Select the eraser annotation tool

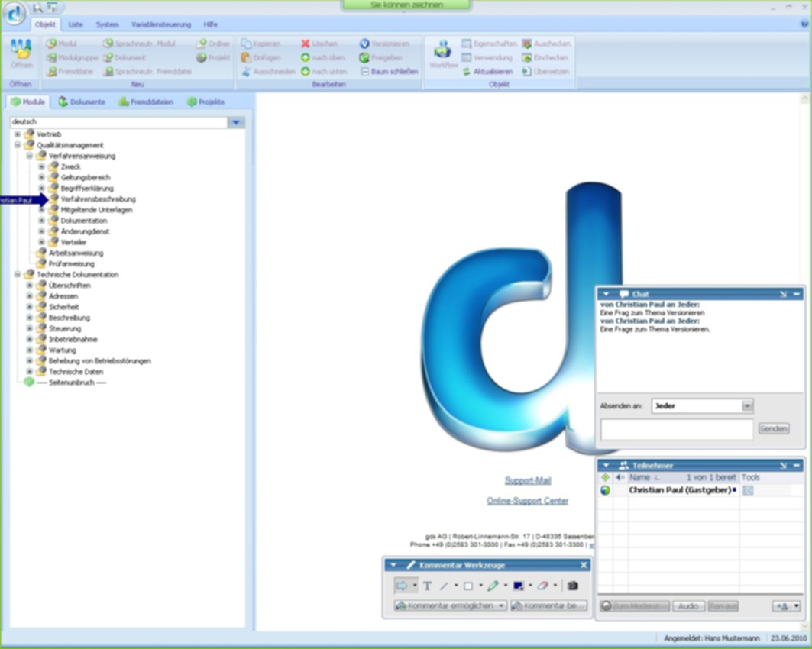(542, 586)
